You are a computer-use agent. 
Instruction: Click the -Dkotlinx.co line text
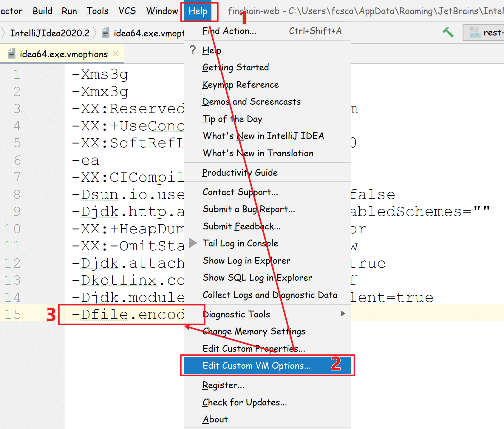[x=128, y=280]
